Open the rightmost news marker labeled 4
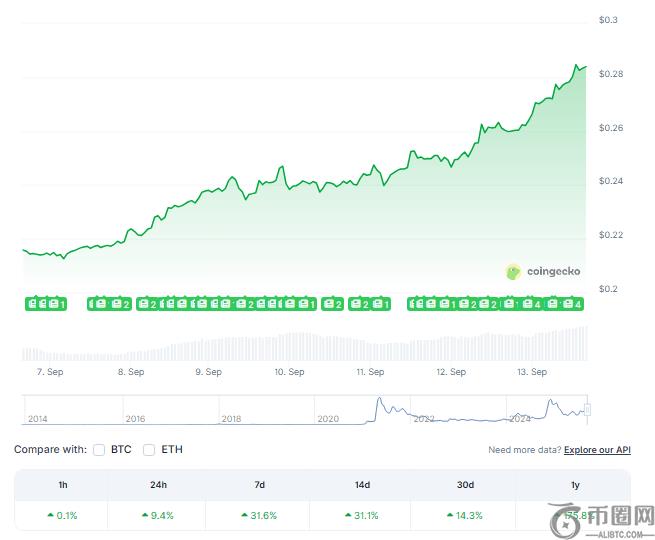Screen dimensions: 655x540 pos(574,303)
